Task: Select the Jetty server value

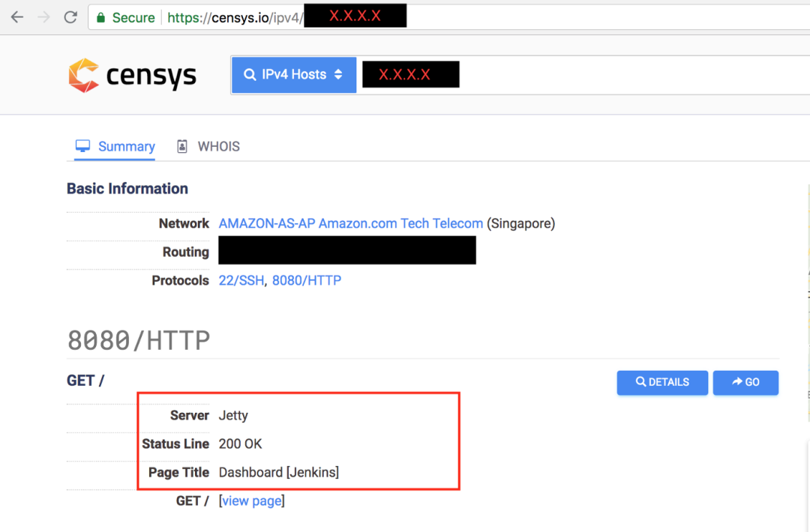Action: coord(233,415)
